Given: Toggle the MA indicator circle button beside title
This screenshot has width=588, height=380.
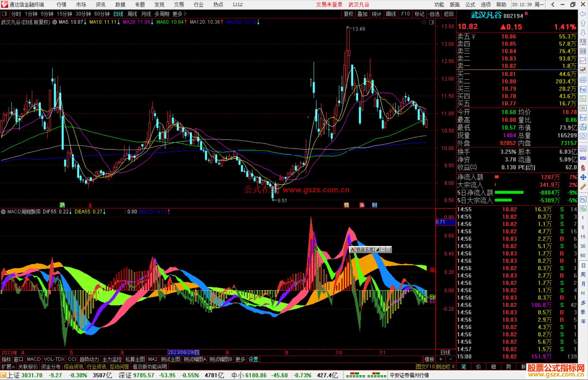Looking at the screenshot, I should point(55,22).
